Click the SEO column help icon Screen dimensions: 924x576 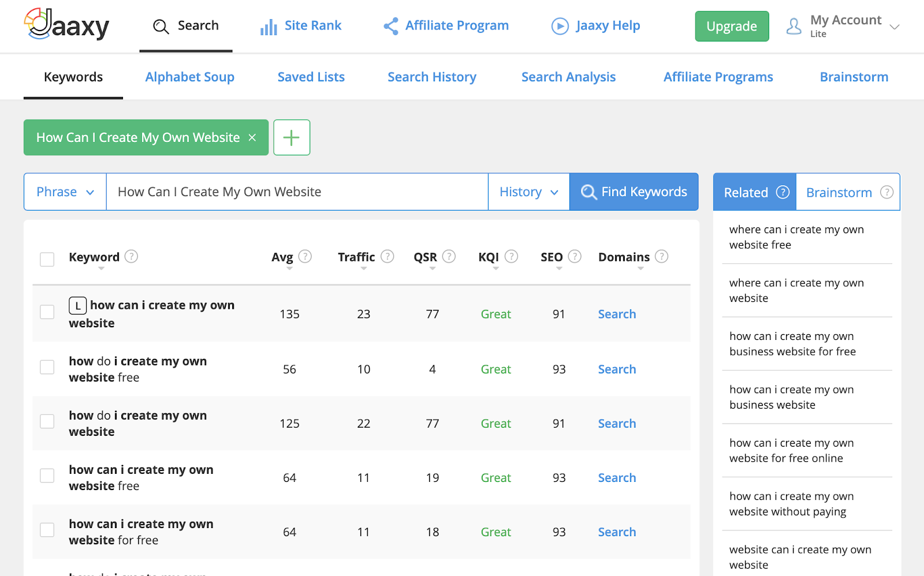(575, 256)
